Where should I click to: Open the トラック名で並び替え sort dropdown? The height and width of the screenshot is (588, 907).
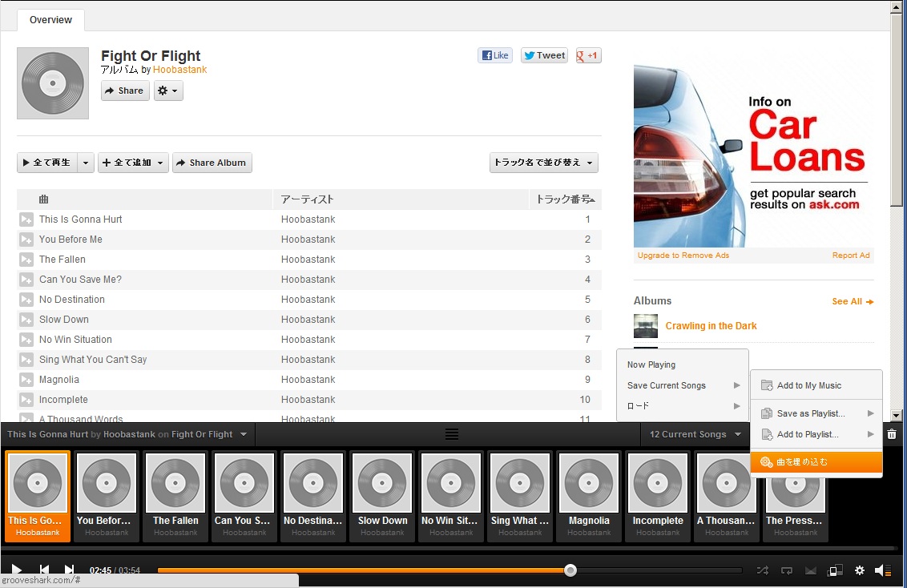pos(544,163)
